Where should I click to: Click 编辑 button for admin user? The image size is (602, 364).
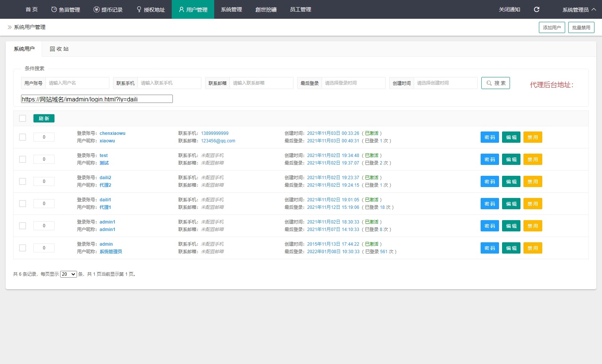coord(511,248)
